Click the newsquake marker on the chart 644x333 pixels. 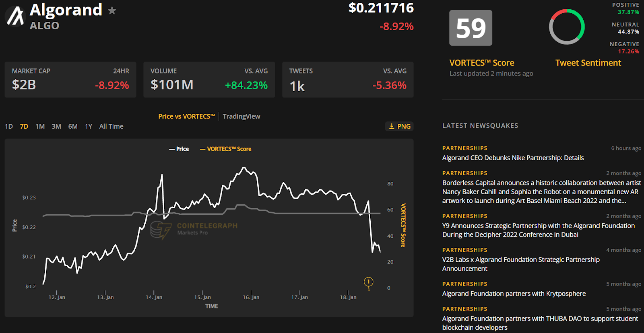(x=368, y=282)
